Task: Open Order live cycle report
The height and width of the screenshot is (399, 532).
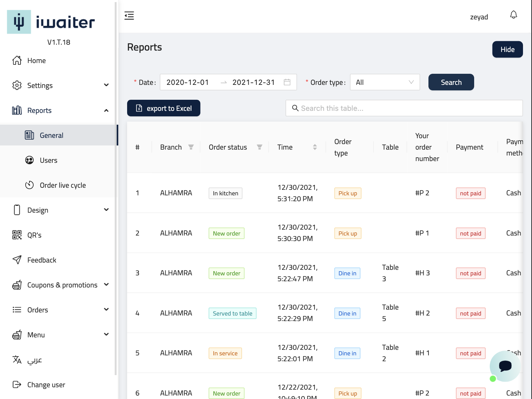Action: click(x=63, y=185)
